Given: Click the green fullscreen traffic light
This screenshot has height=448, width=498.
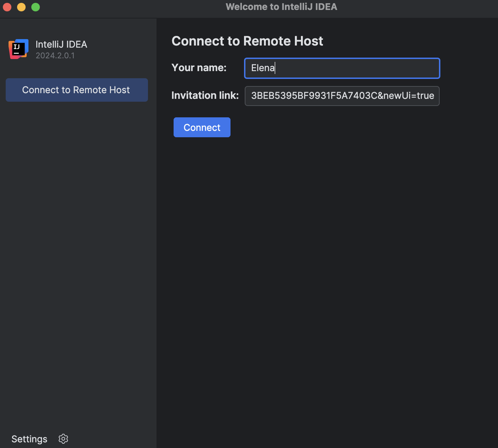Looking at the screenshot, I should [36, 7].
